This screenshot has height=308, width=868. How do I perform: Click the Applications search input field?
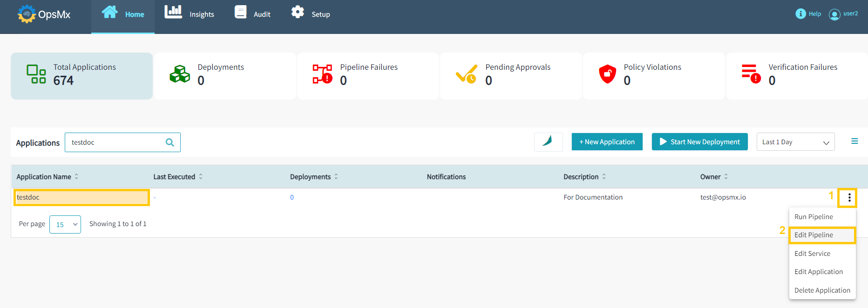115,142
